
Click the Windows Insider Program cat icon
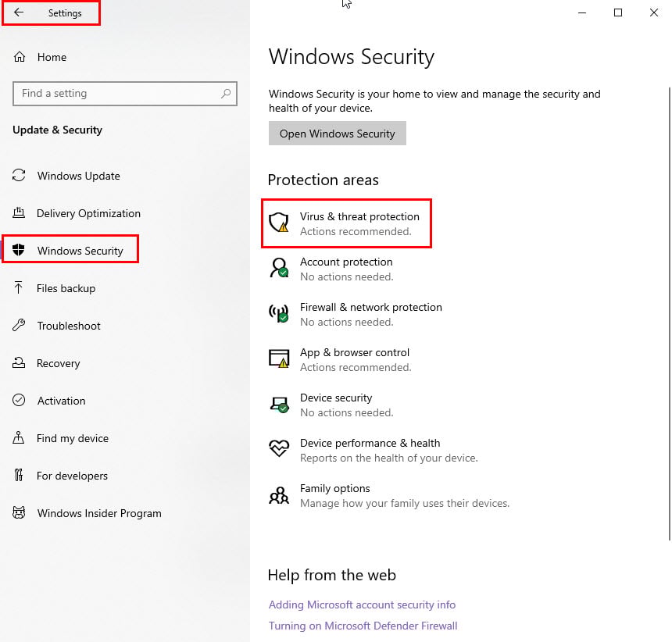click(19, 512)
